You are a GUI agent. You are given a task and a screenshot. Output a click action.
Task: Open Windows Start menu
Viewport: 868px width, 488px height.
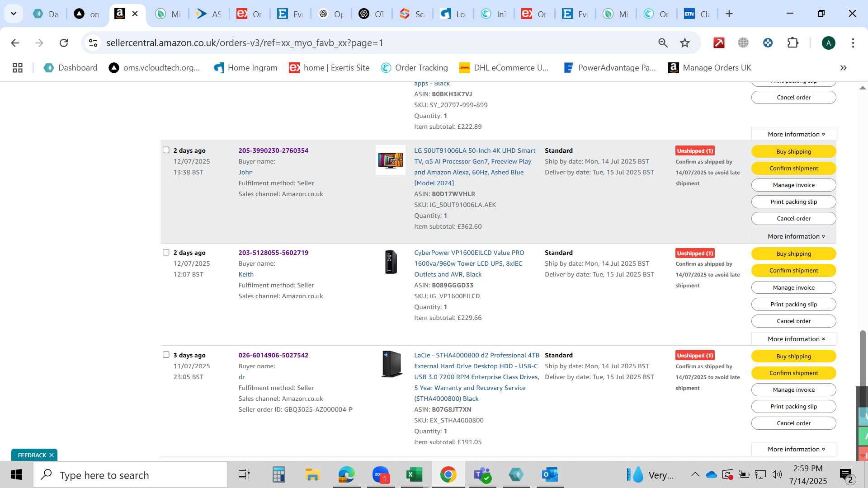tap(16, 475)
